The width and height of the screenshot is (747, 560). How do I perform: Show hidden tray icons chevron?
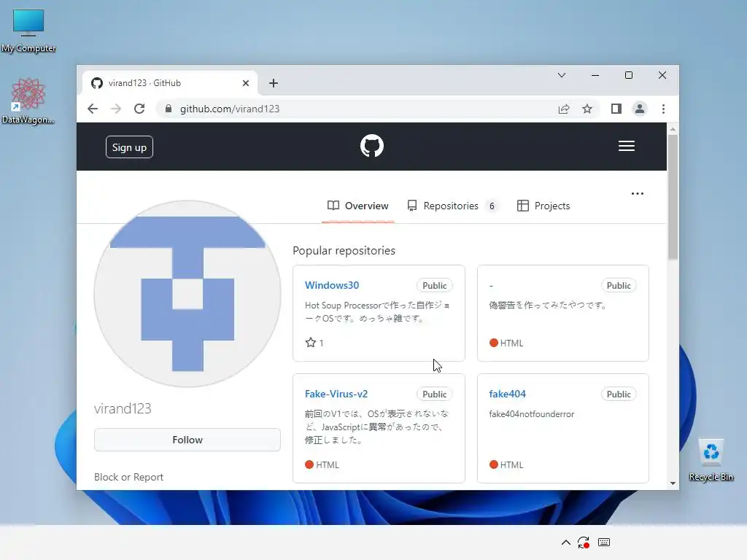565,542
